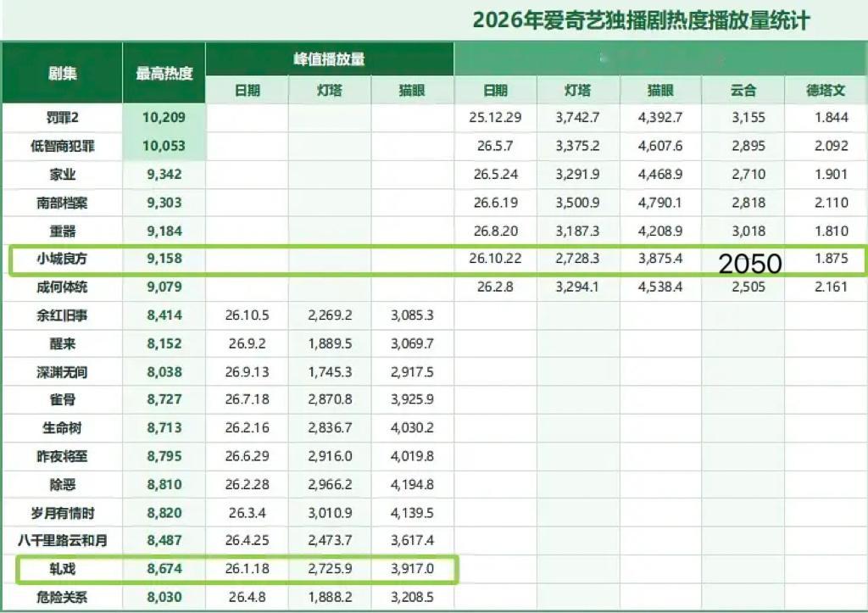Select the 云合 column header
This screenshot has height=613, width=868.
[743, 90]
